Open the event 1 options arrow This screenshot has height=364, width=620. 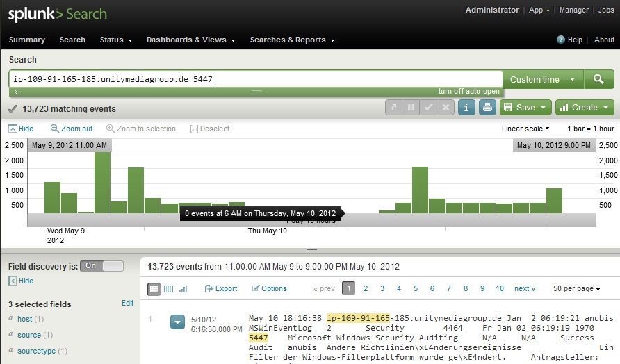click(177, 322)
